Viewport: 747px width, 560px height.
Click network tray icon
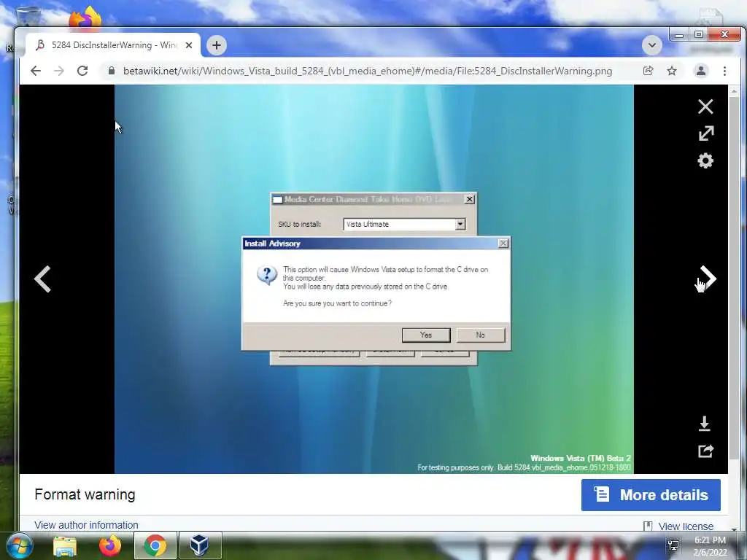point(673,545)
